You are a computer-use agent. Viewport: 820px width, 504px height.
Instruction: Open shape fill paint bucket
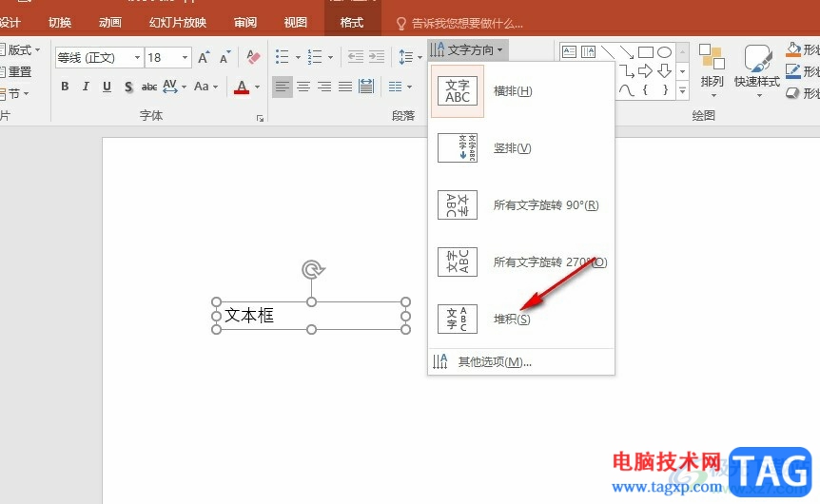[793, 49]
